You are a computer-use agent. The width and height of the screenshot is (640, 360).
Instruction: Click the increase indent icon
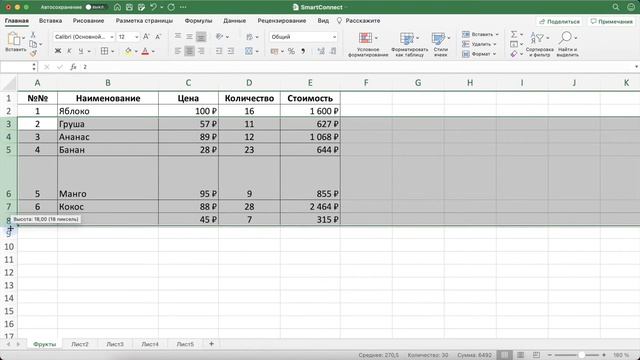click(x=231, y=51)
